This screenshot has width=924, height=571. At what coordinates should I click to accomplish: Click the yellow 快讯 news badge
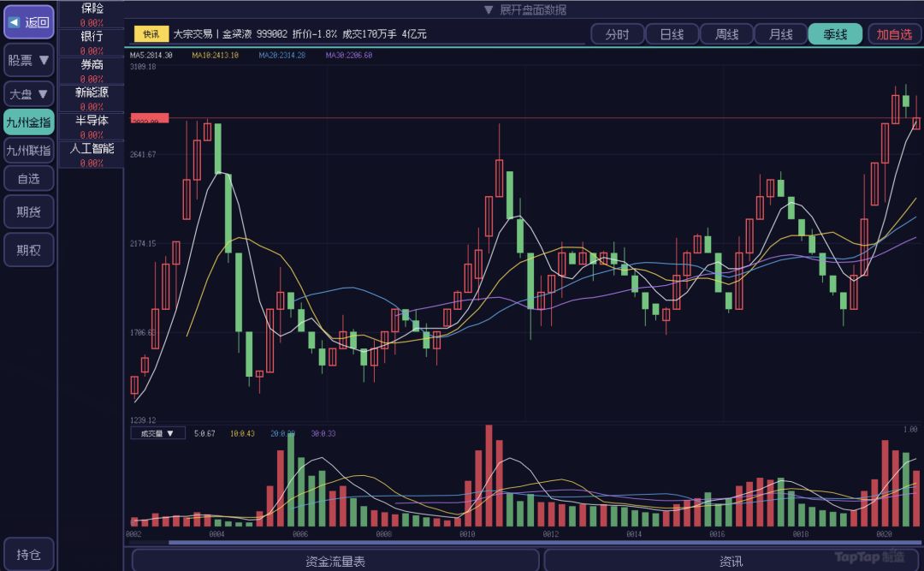pos(151,34)
